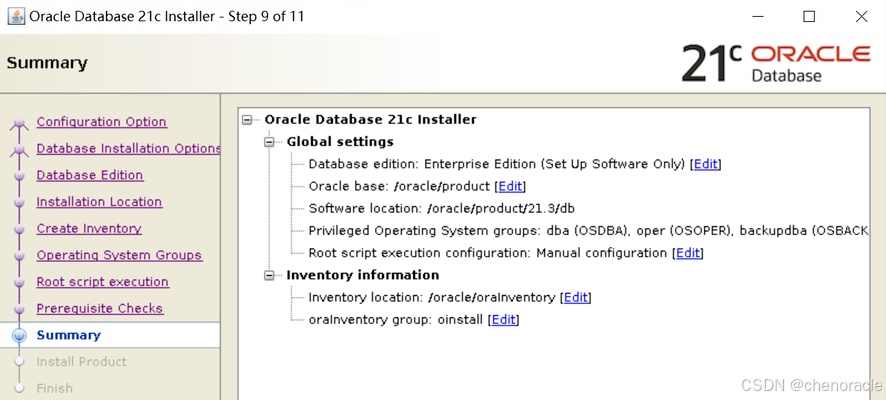Collapse the Oracle Database 21c Installer node

point(246,120)
